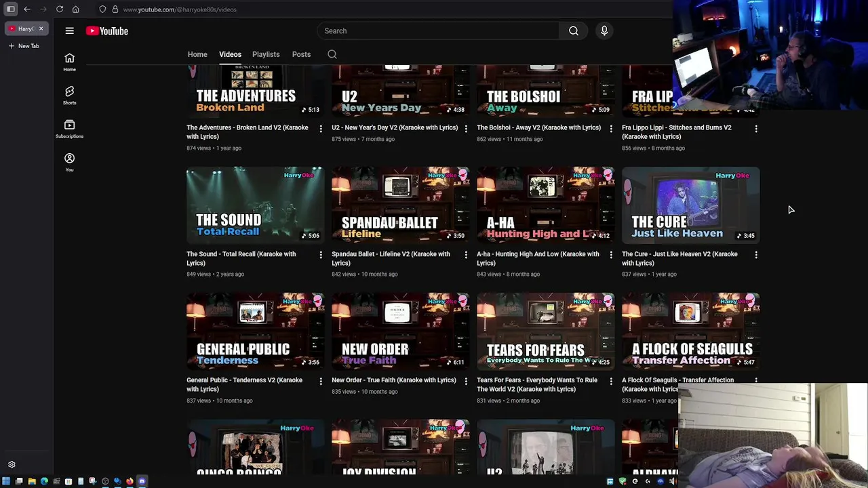The image size is (868, 488).
Task: Open more options for Tears For Fears video
Action: [611, 382]
